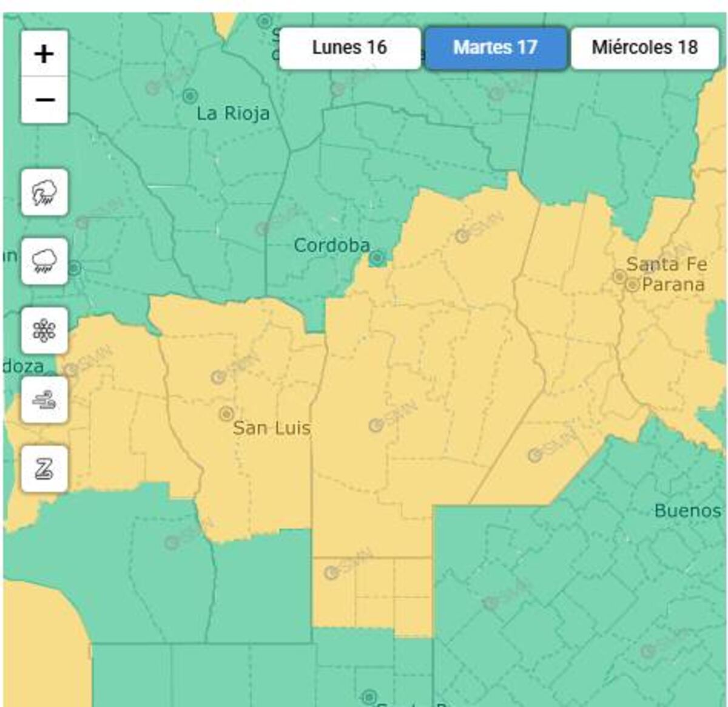Click the La Rioja city marker
The height and width of the screenshot is (707, 728).
(x=190, y=95)
